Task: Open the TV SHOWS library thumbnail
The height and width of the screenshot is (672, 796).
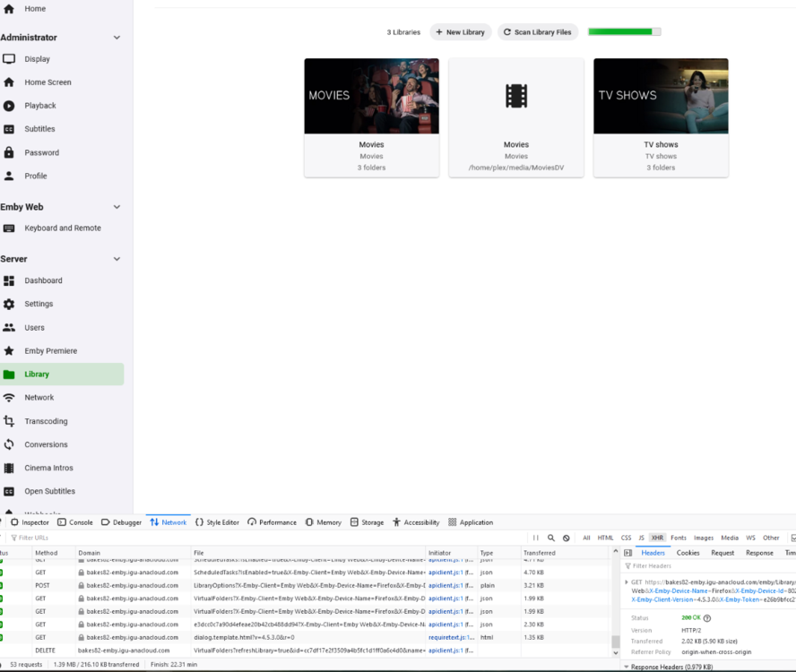Action: (661, 96)
